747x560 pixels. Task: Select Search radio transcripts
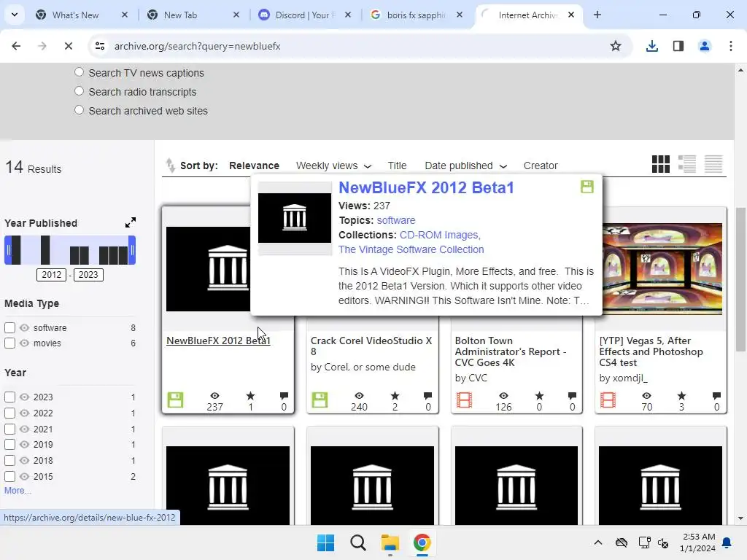coord(79,91)
